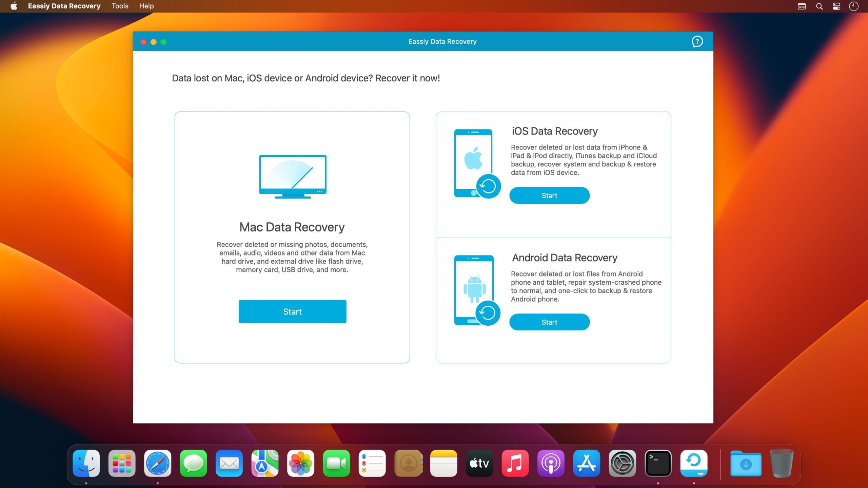This screenshot has width=868, height=488.
Task: Open the Downloads folder in Dock
Action: 746,463
